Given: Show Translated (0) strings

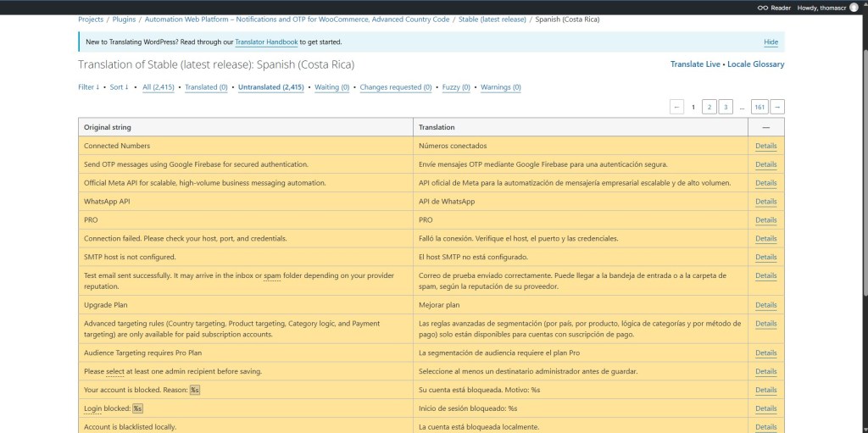Looking at the screenshot, I should [206, 87].
